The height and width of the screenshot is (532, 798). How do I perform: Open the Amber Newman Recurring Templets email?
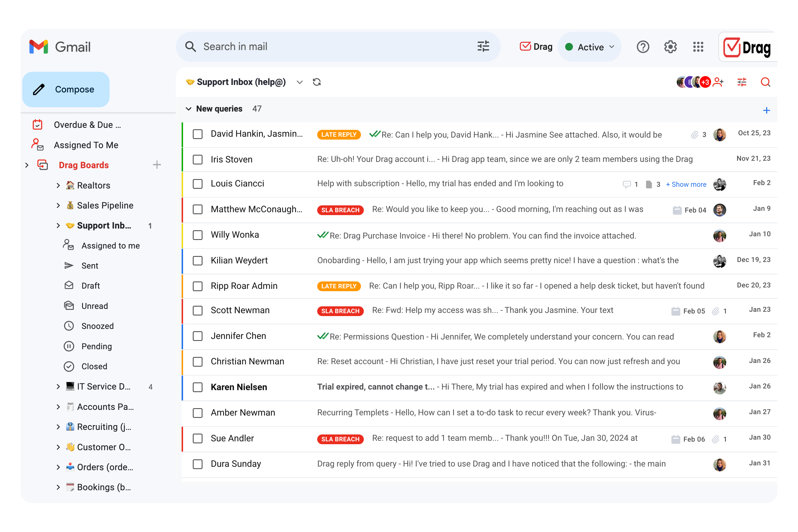(x=480, y=413)
